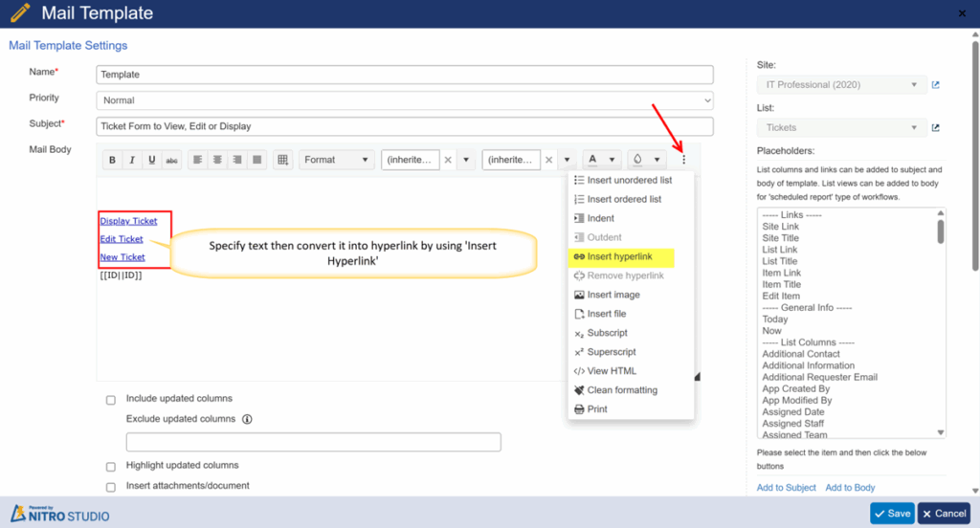Expand the font size dropdown arrow

pos(567,160)
